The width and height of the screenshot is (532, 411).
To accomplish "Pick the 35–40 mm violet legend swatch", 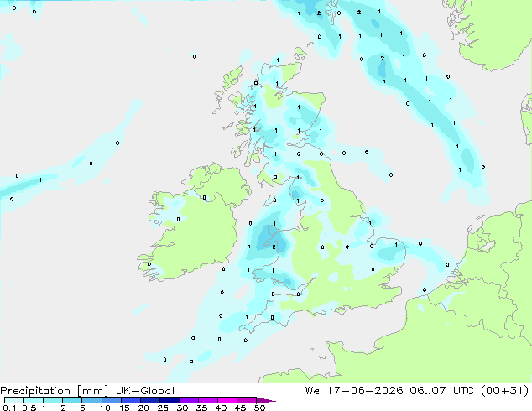I will tap(207, 400).
